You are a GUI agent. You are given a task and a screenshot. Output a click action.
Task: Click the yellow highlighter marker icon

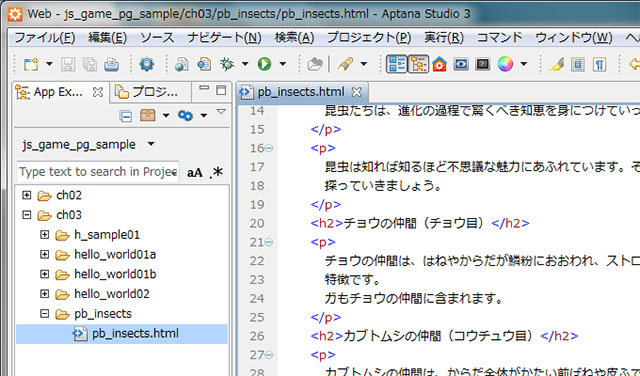point(556,64)
